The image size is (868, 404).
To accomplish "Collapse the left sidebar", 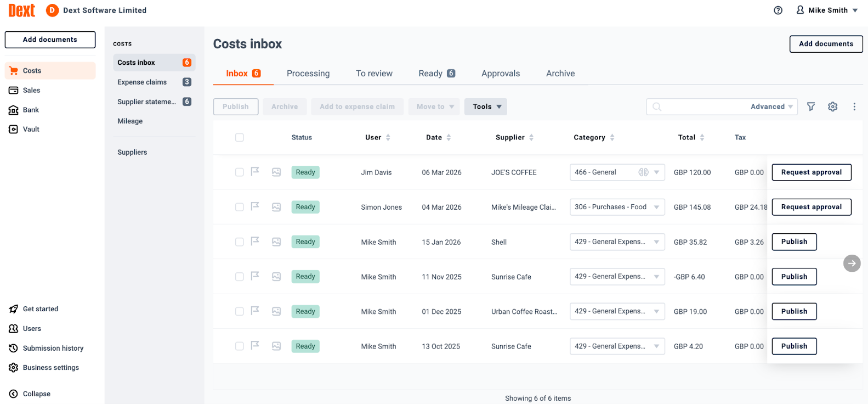I will [x=30, y=394].
